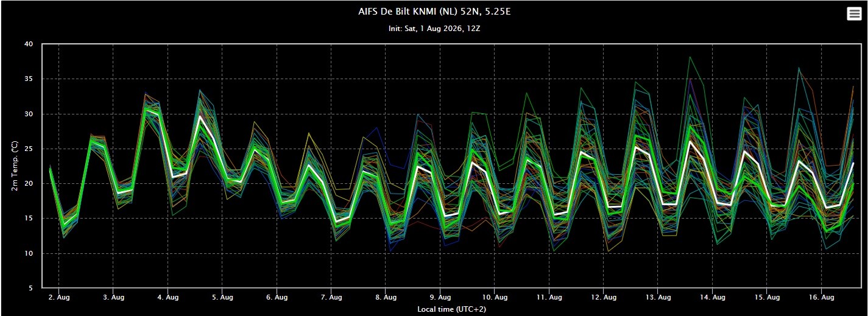868x316 pixels.
Task: Click the 13. Aug date label
Action: point(658,297)
